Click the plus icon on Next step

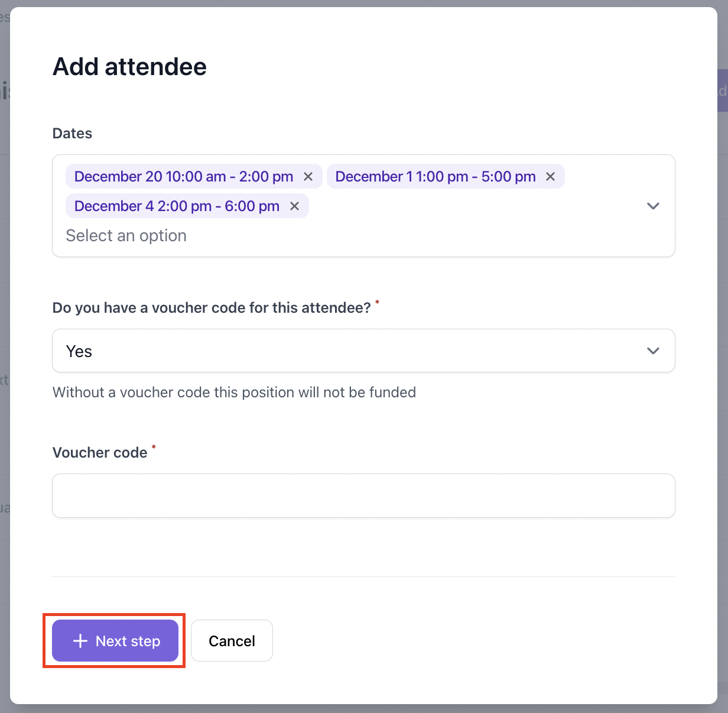coord(80,641)
